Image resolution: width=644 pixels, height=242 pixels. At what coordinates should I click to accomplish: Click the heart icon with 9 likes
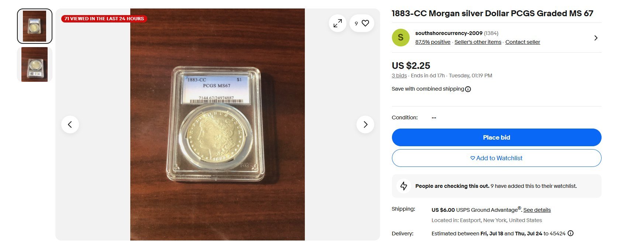point(362,23)
